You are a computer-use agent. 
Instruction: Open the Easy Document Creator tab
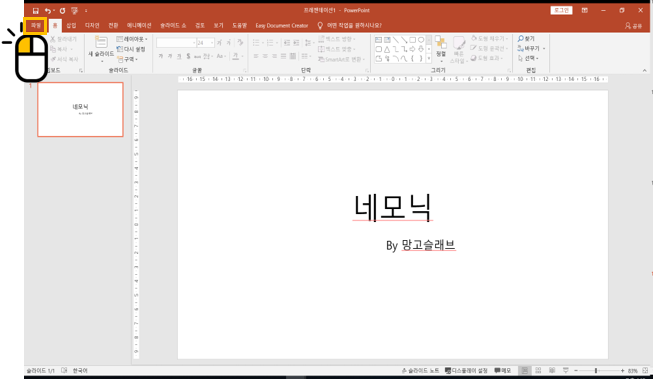pyautogui.click(x=282, y=25)
